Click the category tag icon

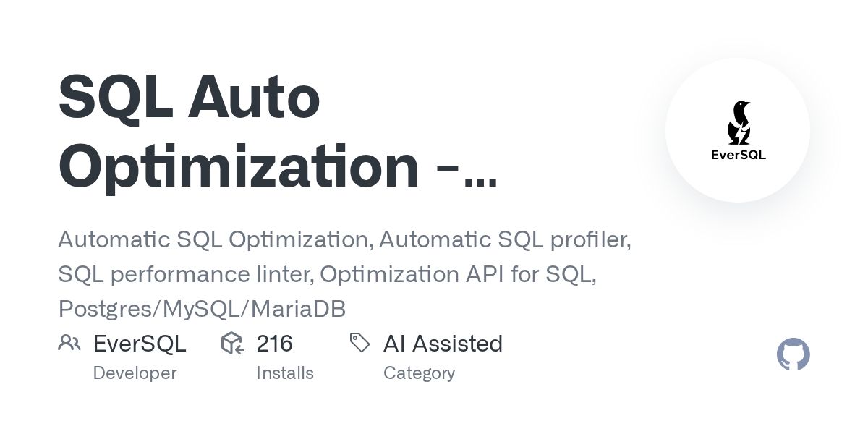[359, 343]
